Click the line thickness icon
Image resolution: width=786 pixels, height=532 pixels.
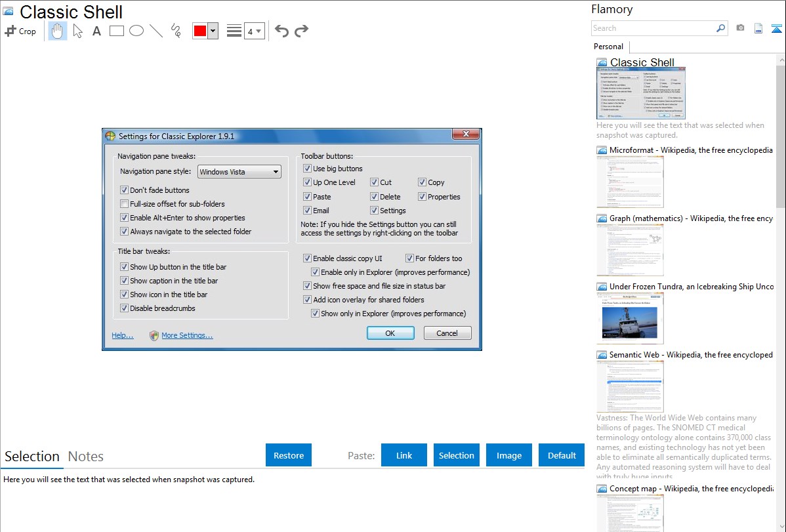[x=234, y=31]
